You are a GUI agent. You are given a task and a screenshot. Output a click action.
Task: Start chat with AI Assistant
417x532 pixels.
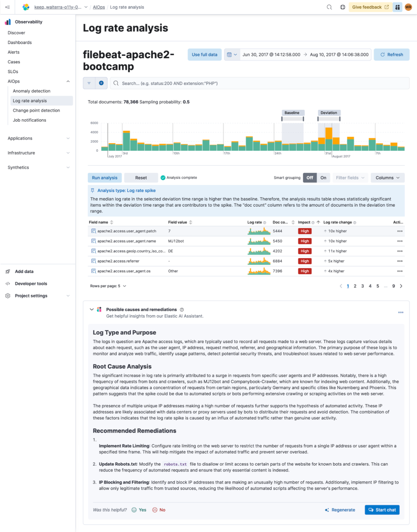click(382, 510)
